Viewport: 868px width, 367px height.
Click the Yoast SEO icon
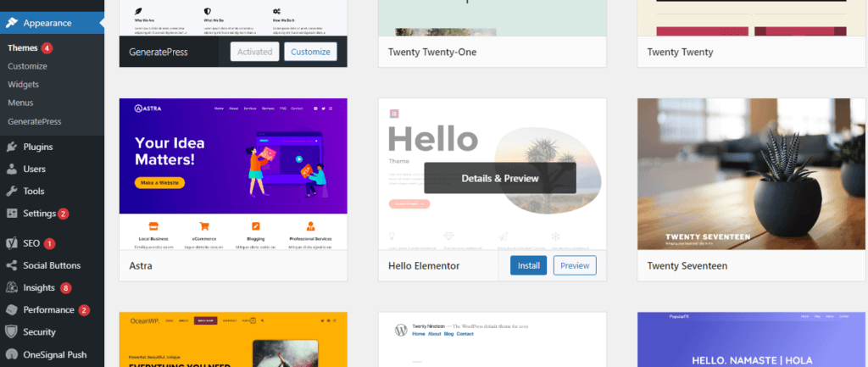pyautogui.click(x=12, y=243)
